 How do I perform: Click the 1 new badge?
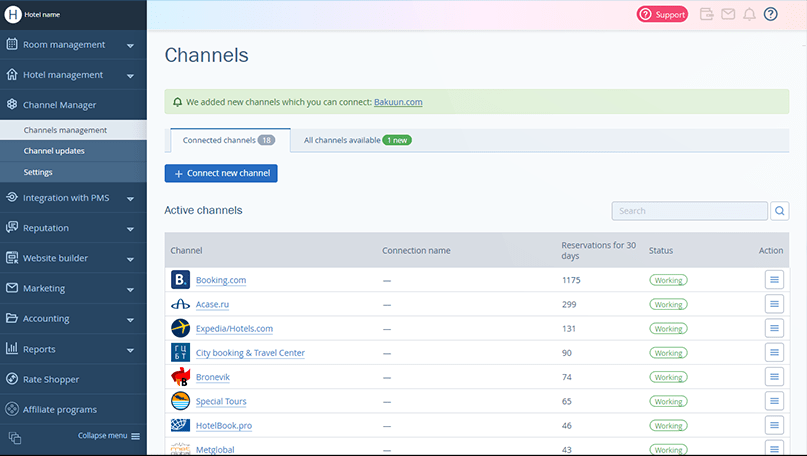(x=397, y=140)
